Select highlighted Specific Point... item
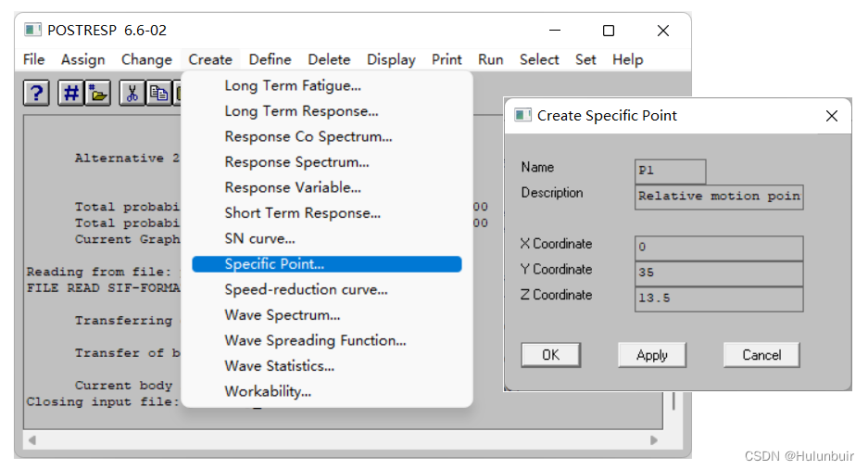 327,264
